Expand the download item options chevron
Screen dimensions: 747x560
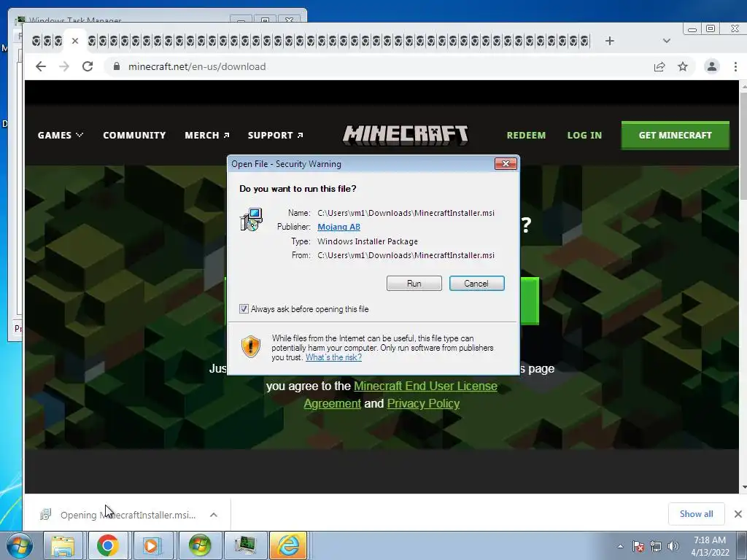coord(214,515)
